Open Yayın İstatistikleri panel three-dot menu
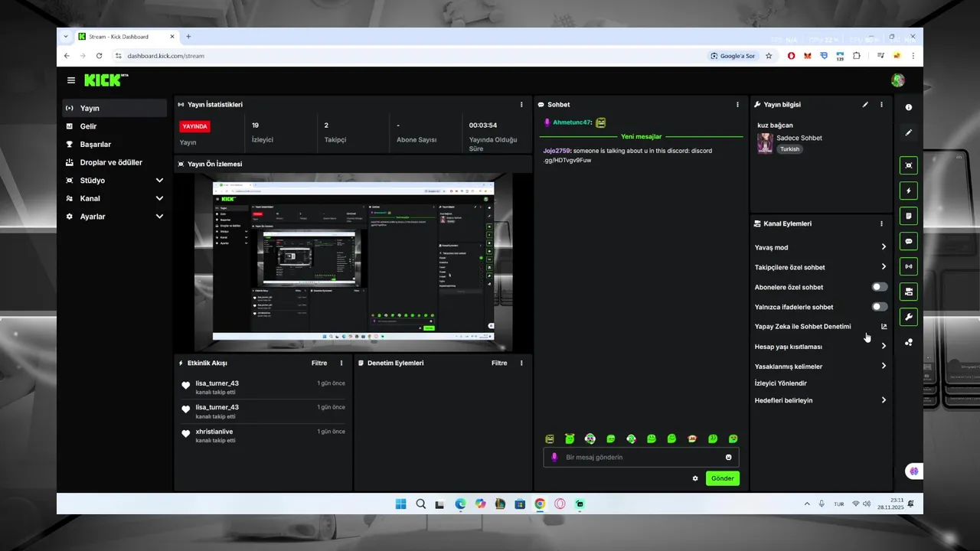 click(521, 105)
